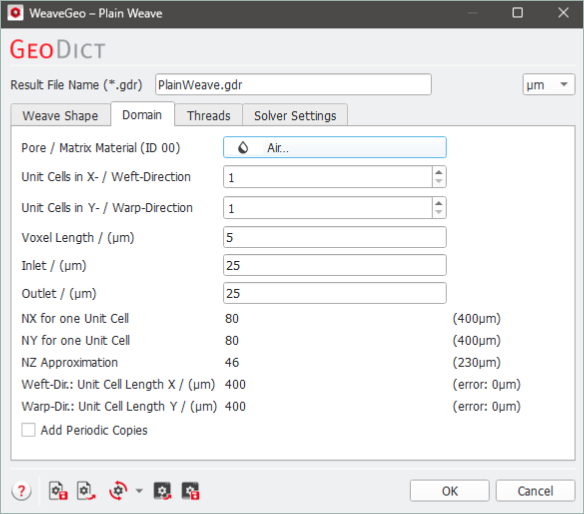Click the GeoDict logo
The image size is (584, 514).
58,50
